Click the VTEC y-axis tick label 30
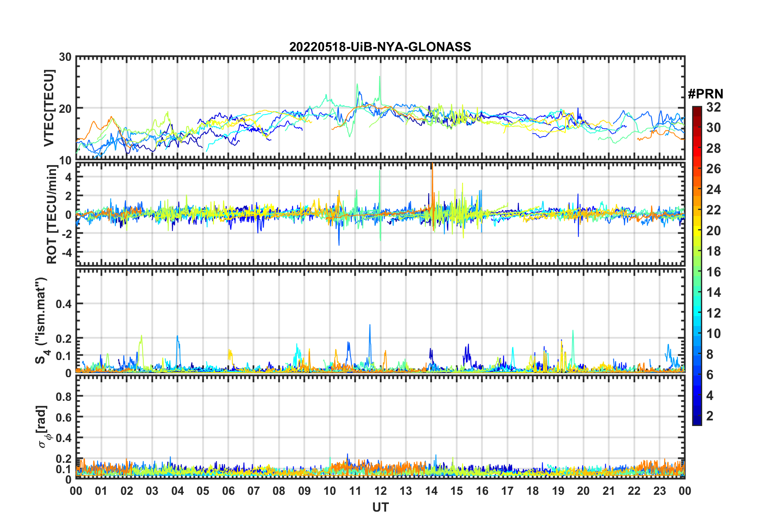This screenshot has width=761, height=532. click(65, 57)
